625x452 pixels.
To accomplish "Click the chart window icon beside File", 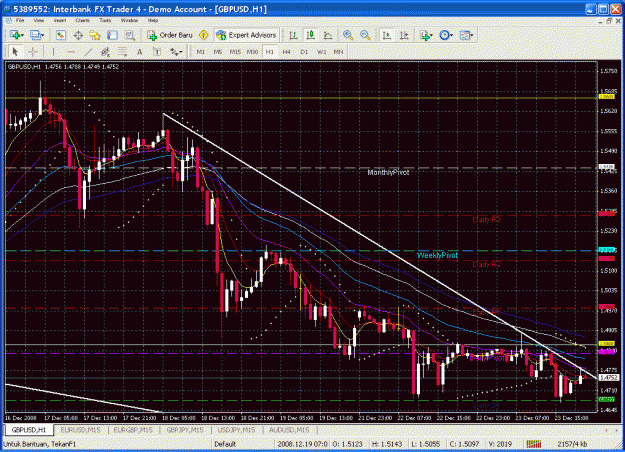I will tap(8, 20).
